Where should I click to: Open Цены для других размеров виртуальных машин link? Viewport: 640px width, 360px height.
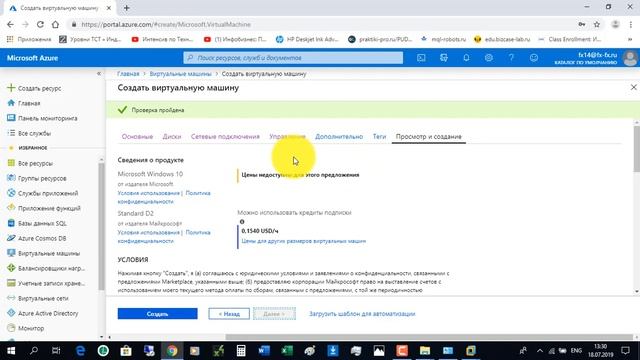pyautogui.click(x=304, y=241)
